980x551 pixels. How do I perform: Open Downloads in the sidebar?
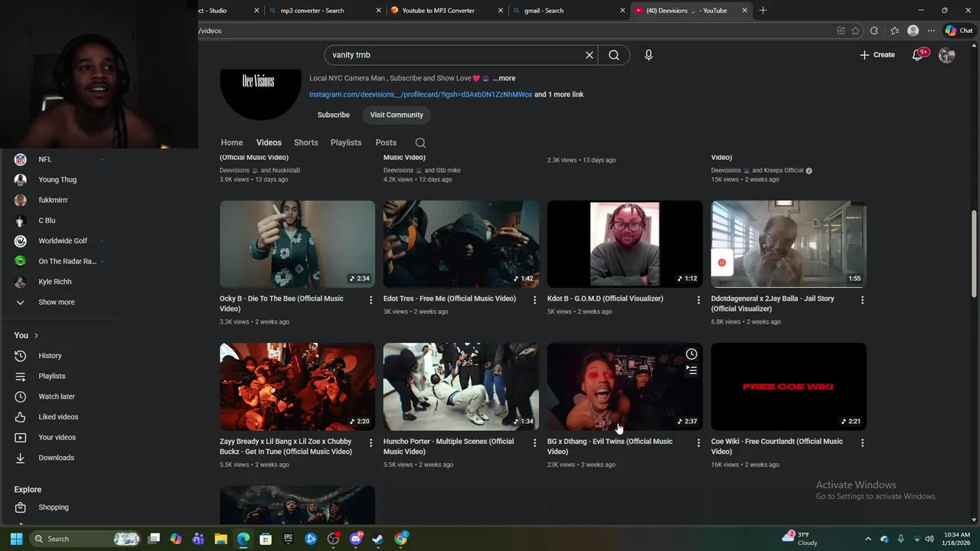pyautogui.click(x=58, y=458)
